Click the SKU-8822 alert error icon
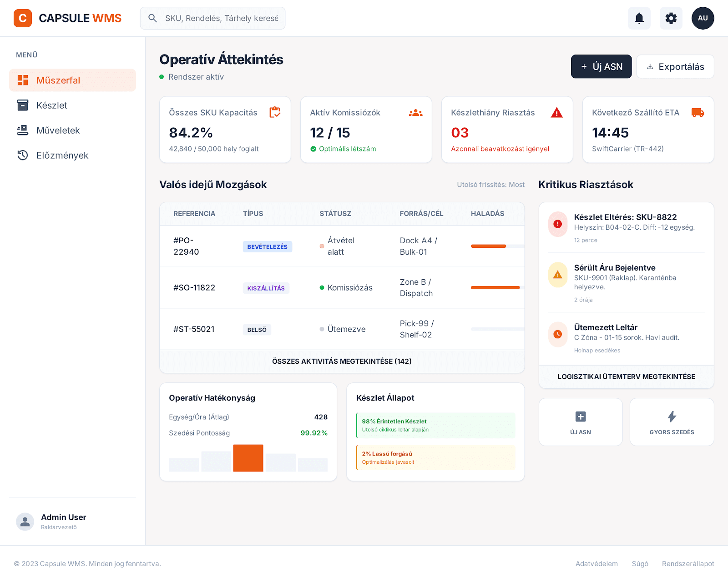728x582 pixels. (557, 224)
